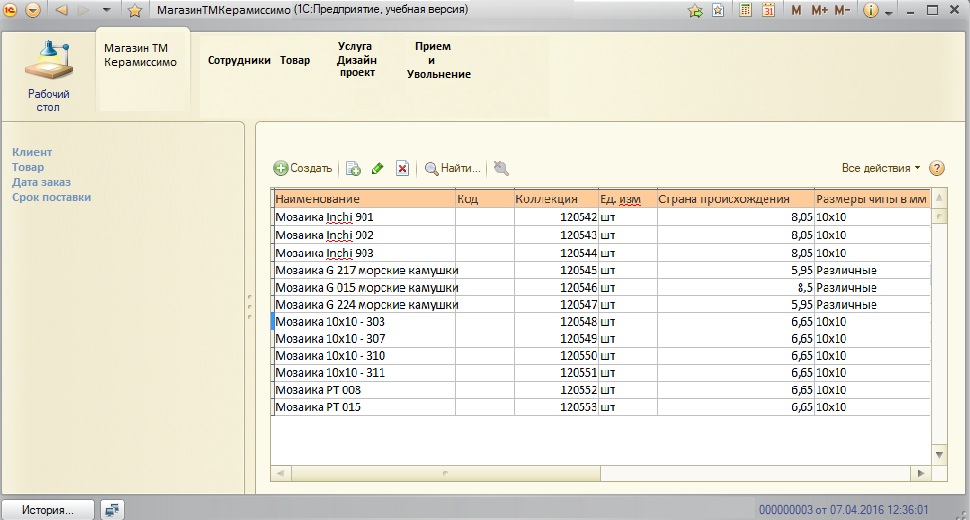Open Дата заказ link
The width and height of the screenshot is (970, 520).
point(41,182)
